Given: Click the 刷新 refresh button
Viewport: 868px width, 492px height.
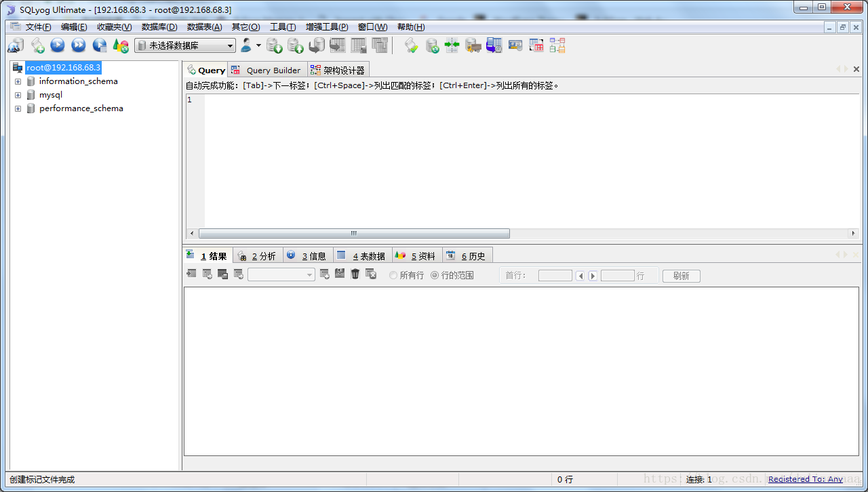Looking at the screenshot, I should click(681, 276).
